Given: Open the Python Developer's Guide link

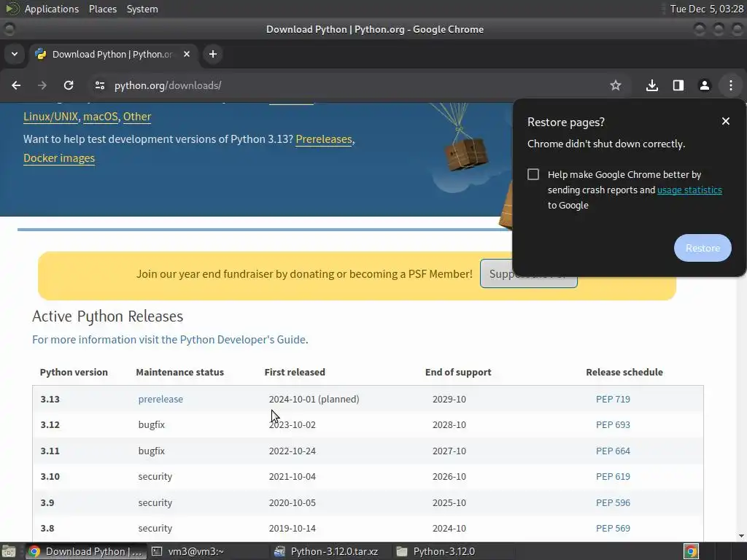Looking at the screenshot, I should coord(169,340).
